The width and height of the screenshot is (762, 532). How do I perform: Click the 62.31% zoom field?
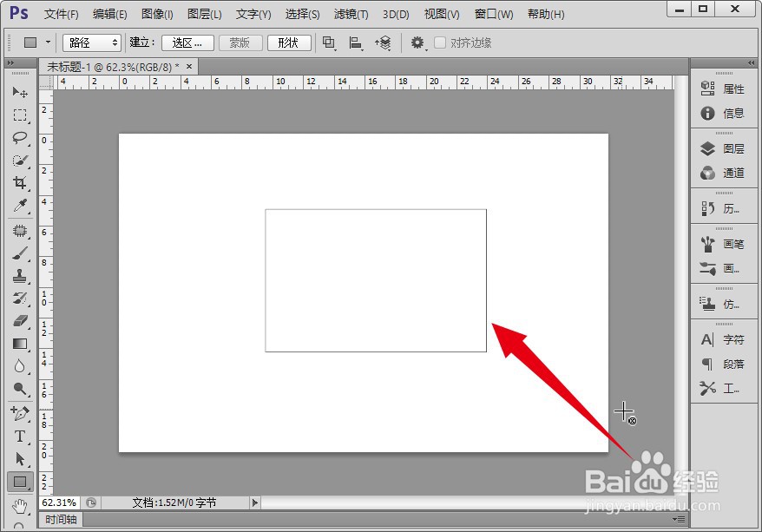point(59,502)
